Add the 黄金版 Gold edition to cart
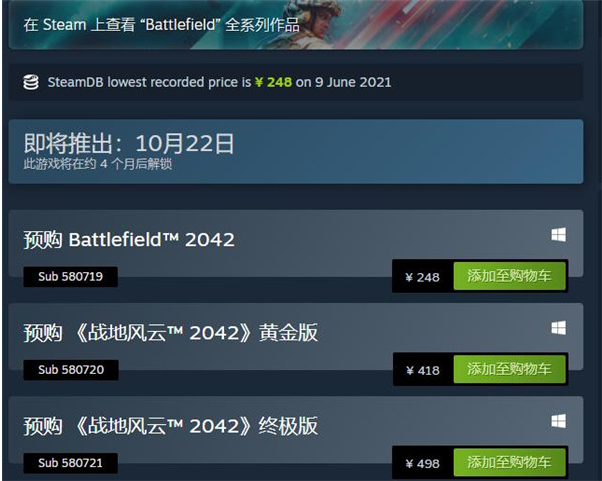Image resolution: width=602 pixels, height=481 pixels. 509,369
